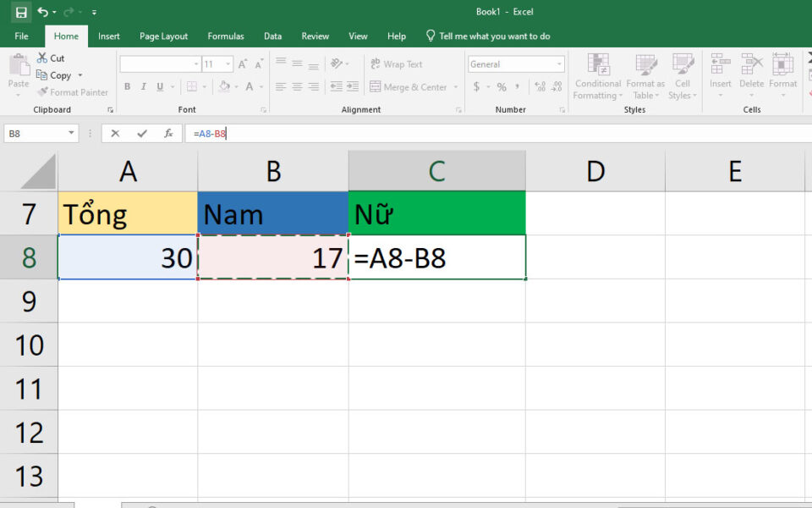Image resolution: width=812 pixels, height=508 pixels.
Task: Confirm the formula with the Enter checkmark
Action: click(x=140, y=133)
